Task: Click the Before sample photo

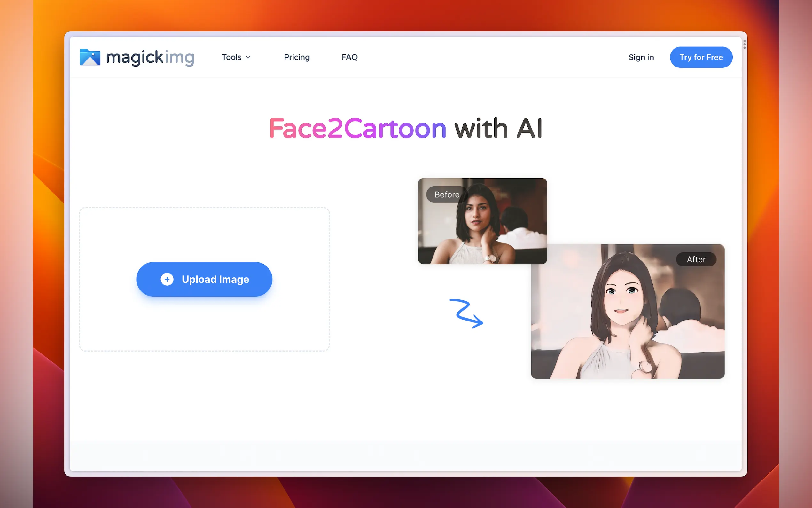Action: point(482,221)
